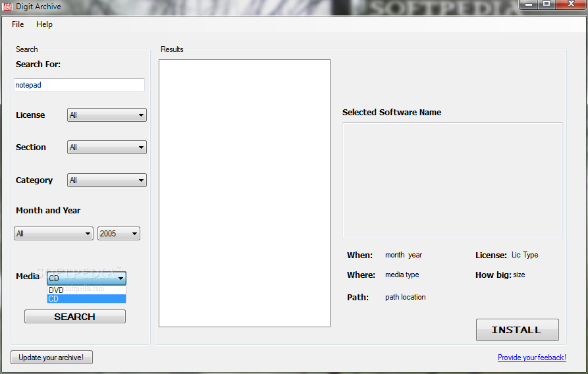Screen dimensions: 588x374
Task: Click the Selected Software description box
Action: coord(452,180)
